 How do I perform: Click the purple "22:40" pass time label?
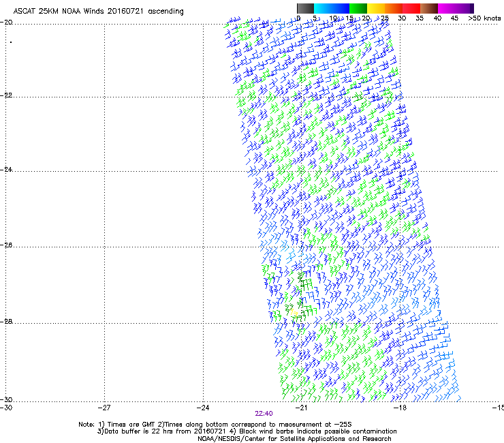[x=264, y=414]
